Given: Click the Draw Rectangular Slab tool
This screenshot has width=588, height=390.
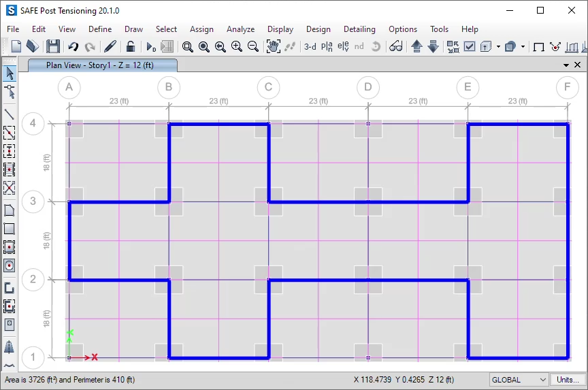Looking at the screenshot, I should pyautogui.click(x=10, y=229).
